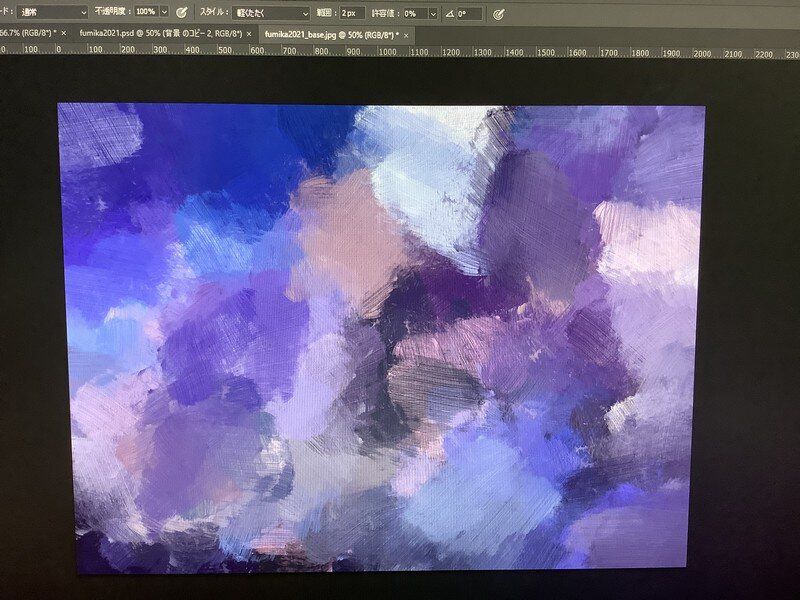
Task: Switch to the 66.7% (RGB/8*) document tab
Action: click(x=25, y=33)
